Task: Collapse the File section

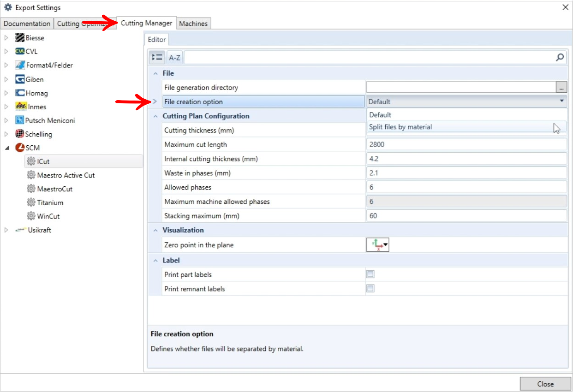Action: click(x=155, y=73)
